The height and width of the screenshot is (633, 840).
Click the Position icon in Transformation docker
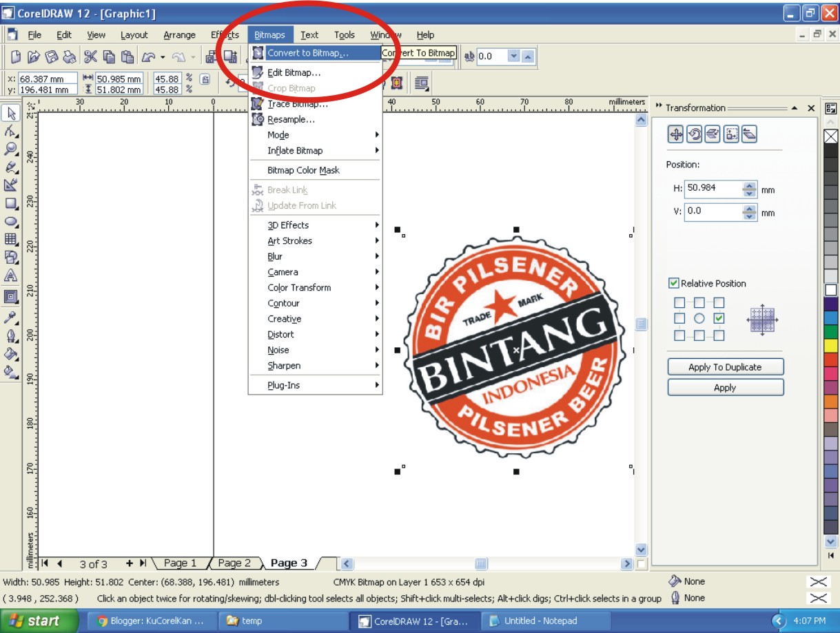[x=676, y=134]
